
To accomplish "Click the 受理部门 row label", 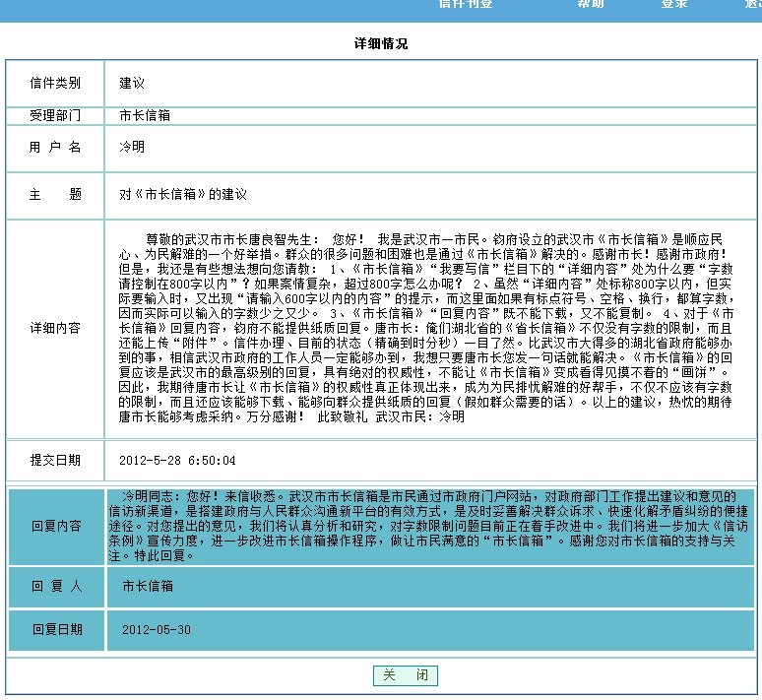I will [x=55, y=116].
